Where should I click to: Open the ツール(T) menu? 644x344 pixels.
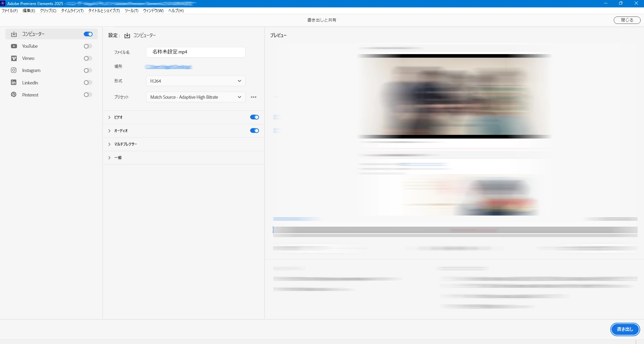[131, 10]
